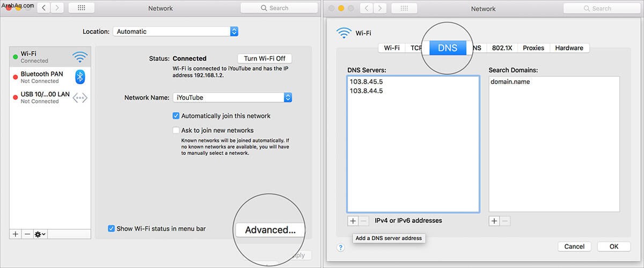Screen dimensions: 644x268
Task: Switch to the Proxies tab
Action: [533, 48]
